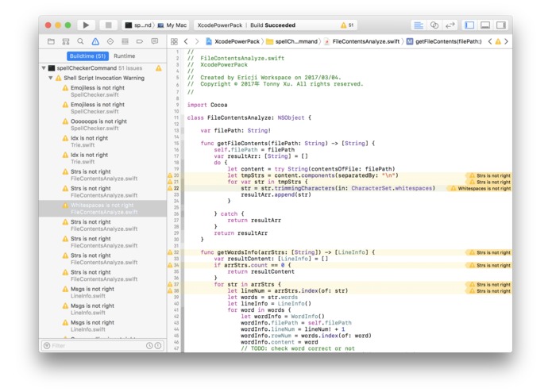Toggle errors-only filter icon
The image size is (552, 392).
[158, 346]
